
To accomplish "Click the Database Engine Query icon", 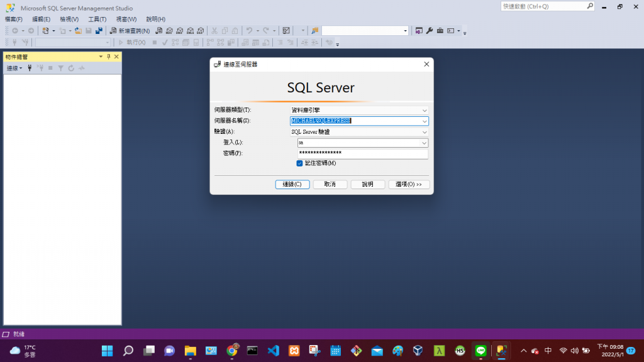I will [159, 31].
